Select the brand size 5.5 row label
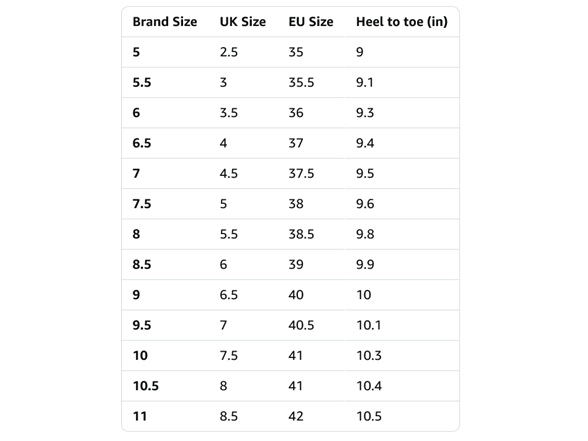The width and height of the screenshot is (588, 441). pos(142,82)
